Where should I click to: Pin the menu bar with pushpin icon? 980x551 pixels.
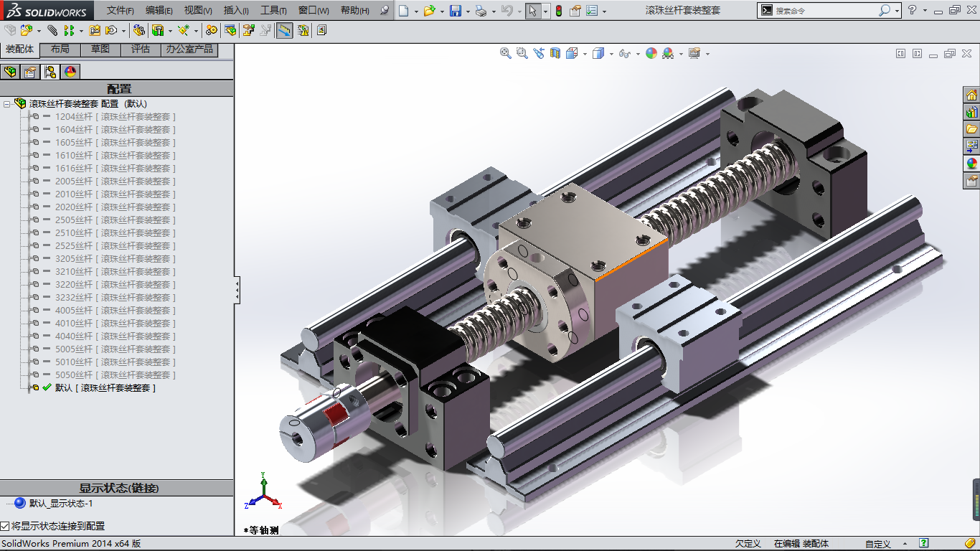tap(385, 11)
